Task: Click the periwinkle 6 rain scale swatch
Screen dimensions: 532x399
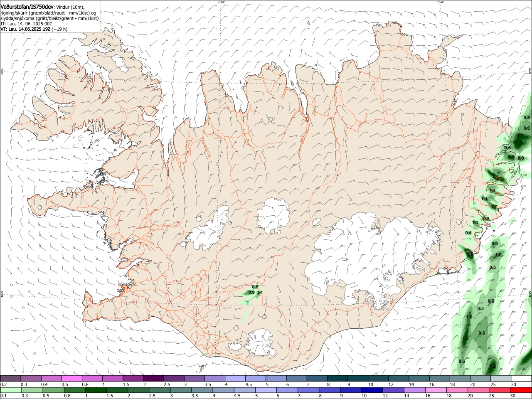Action: (x=287, y=390)
